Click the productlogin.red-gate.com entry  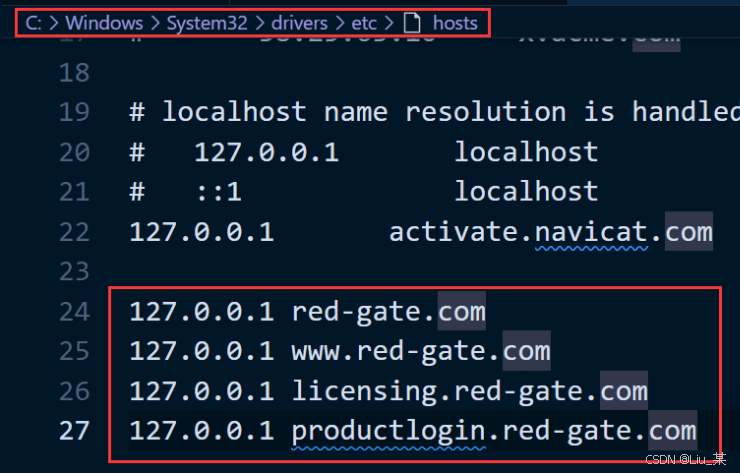coord(493,431)
